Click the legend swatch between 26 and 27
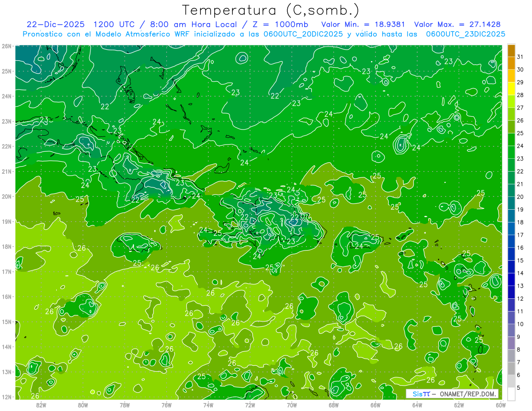 (x=511, y=114)
